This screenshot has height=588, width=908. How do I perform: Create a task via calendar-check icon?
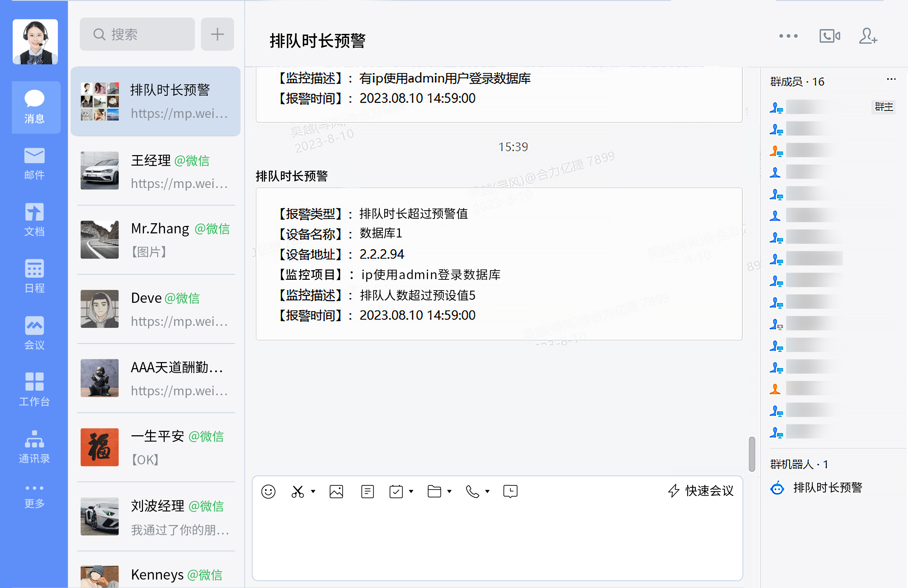396,491
